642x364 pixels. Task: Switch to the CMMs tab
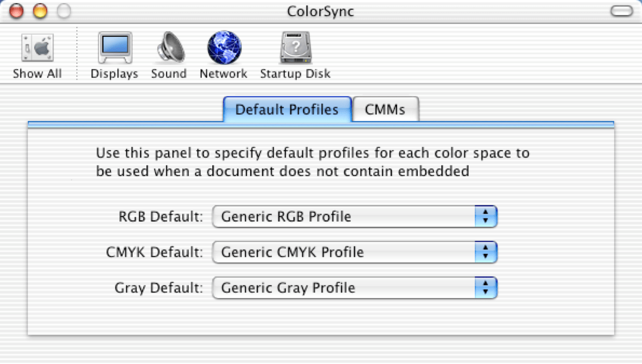click(x=385, y=110)
